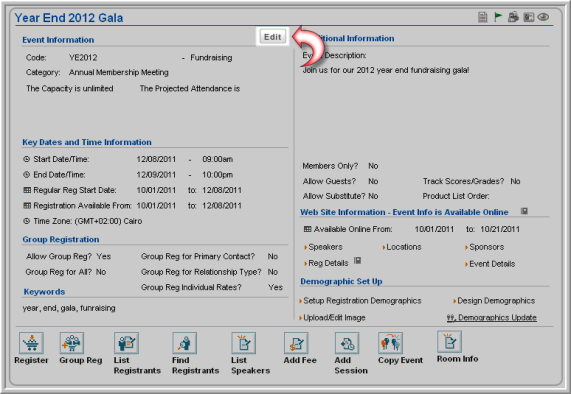The width and height of the screenshot is (571, 394).
Task: Open the Locations link
Action: click(403, 247)
